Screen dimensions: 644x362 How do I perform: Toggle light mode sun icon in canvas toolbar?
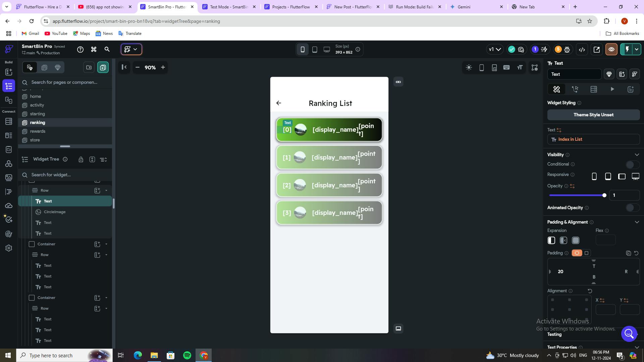469,68
